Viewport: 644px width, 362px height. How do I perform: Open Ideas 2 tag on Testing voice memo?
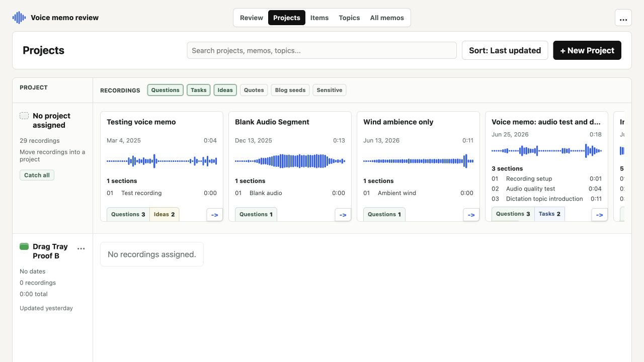pos(165,214)
